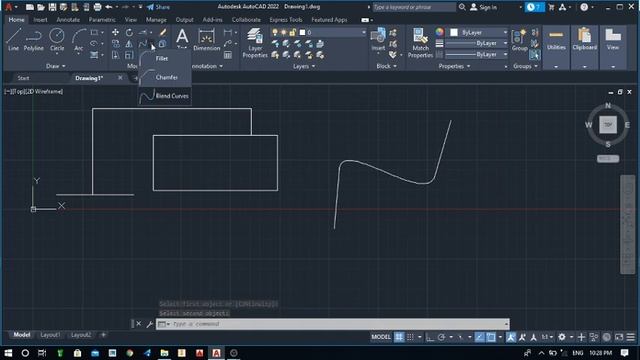
Task: Expand the Block panel
Action: (x=387, y=66)
